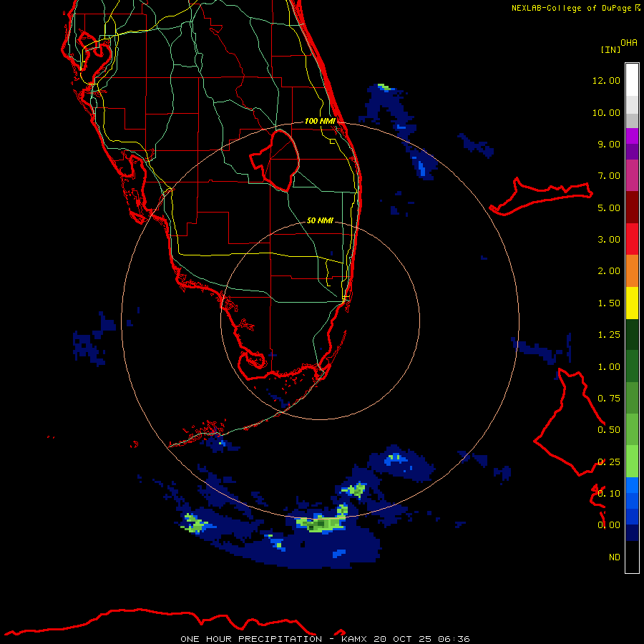Click the 12.00 legend value
The width and height of the screenshot is (644, 644).
click(x=606, y=80)
